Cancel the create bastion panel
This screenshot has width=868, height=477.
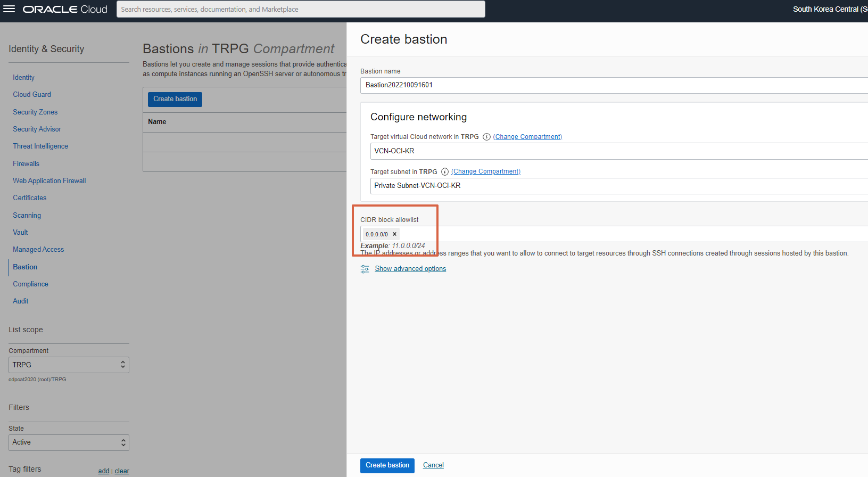pyautogui.click(x=433, y=465)
